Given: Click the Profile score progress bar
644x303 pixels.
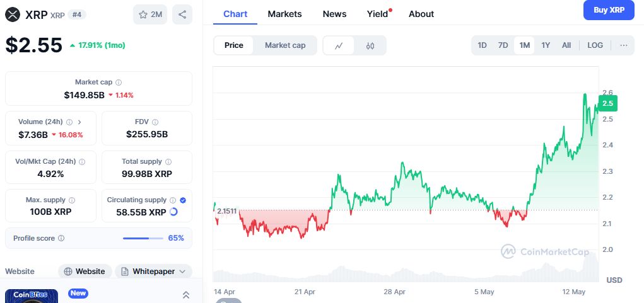Looking at the screenshot, I should click(x=143, y=238).
